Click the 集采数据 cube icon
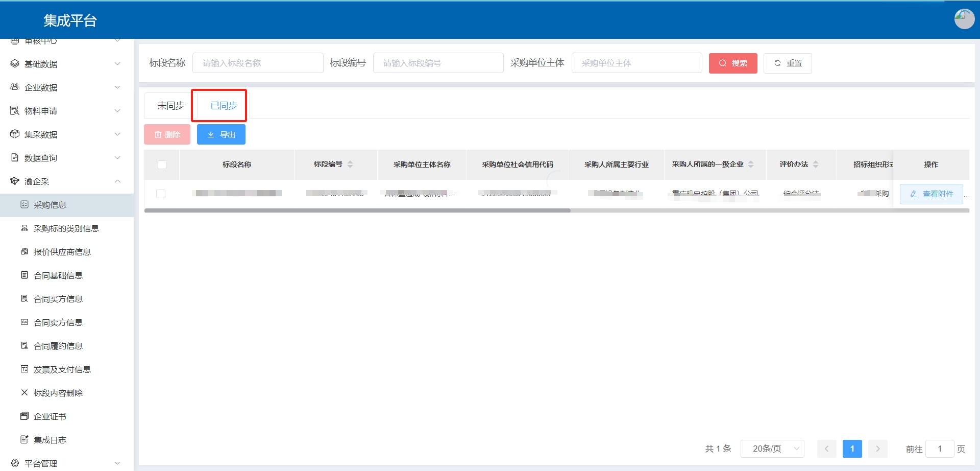The width and height of the screenshot is (980, 471). [x=15, y=134]
